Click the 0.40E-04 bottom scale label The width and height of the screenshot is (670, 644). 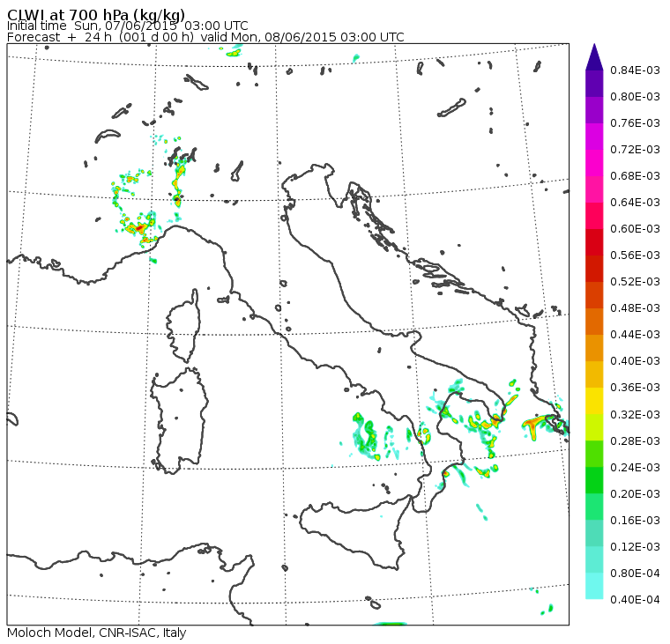pos(635,600)
